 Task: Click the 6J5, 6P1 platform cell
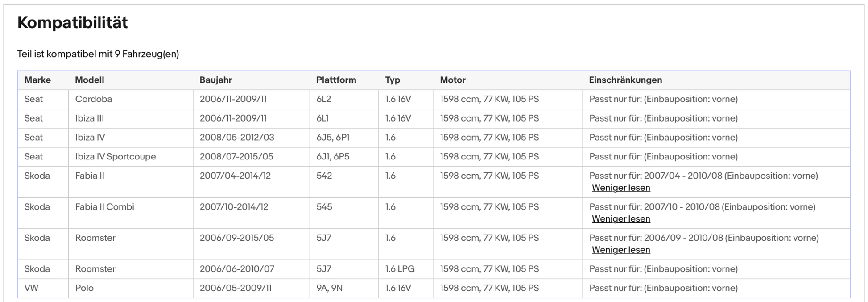pyautogui.click(x=333, y=138)
